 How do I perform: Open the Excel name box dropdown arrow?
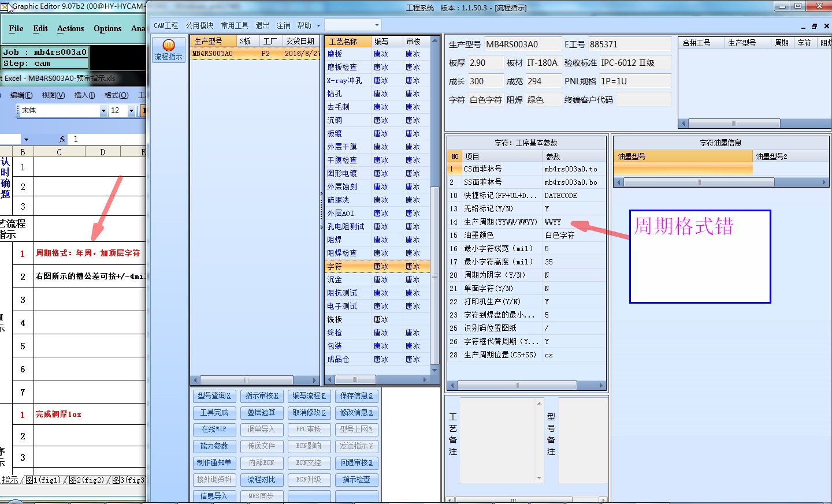[26, 139]
